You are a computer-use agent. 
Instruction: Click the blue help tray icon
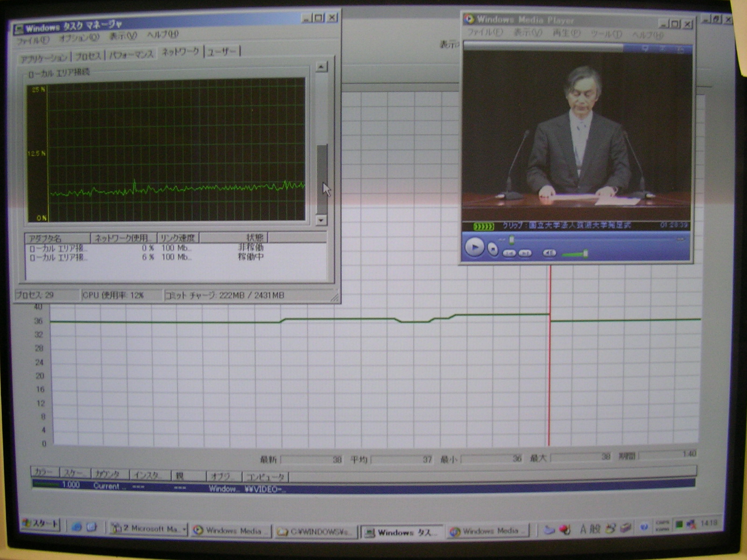[644, 526]
